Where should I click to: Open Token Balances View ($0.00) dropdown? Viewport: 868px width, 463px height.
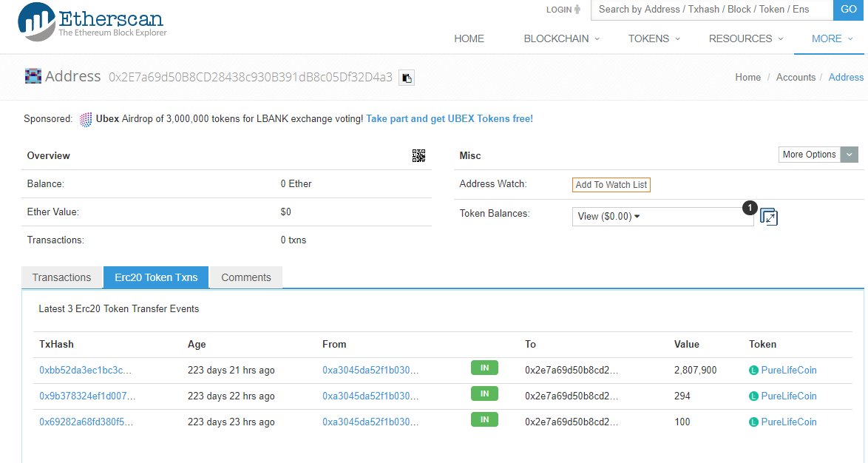pyautogui.click(x=662, y=217)
